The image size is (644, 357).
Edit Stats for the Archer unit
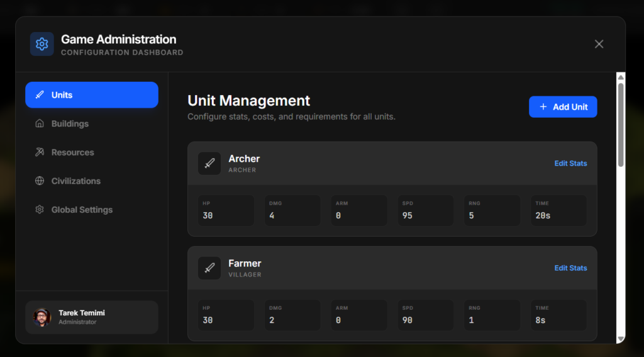click(x=570, y=163)
